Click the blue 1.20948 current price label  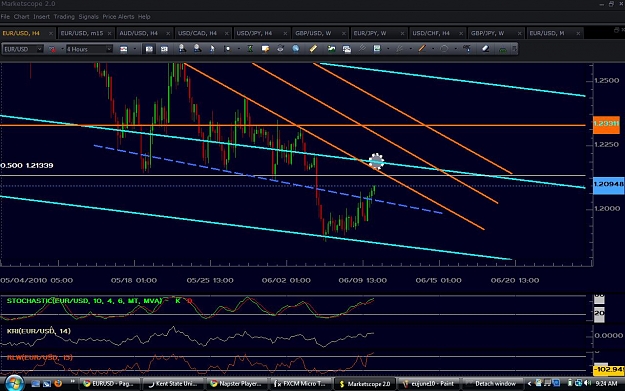point(609,185)
